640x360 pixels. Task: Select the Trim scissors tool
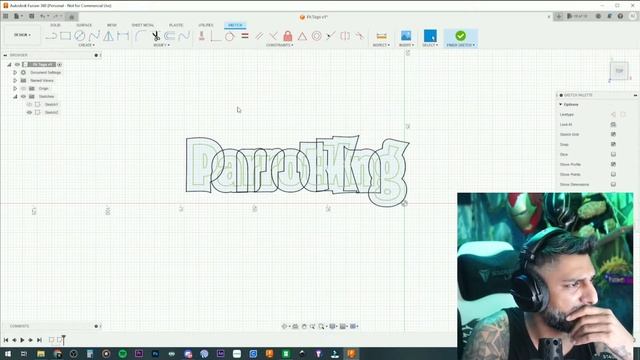(x=156, y=36)
